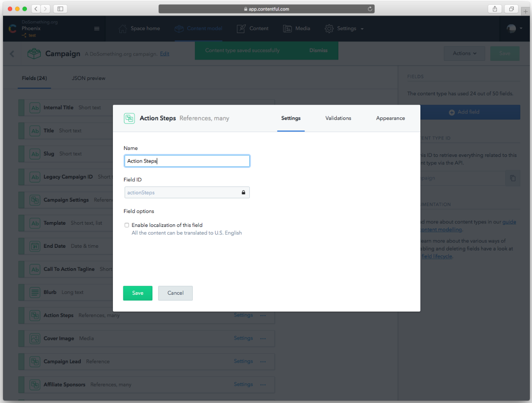Open Settings for Cover Image field

(243, 338)
